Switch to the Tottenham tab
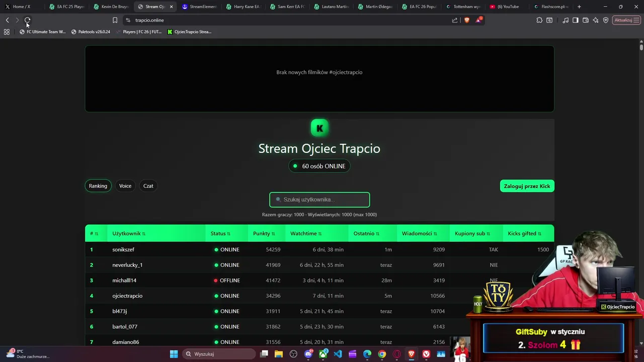 [464, 7]
